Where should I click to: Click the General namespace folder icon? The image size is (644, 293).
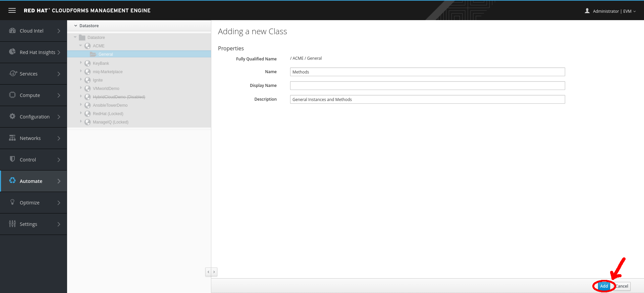coord(93,54)
